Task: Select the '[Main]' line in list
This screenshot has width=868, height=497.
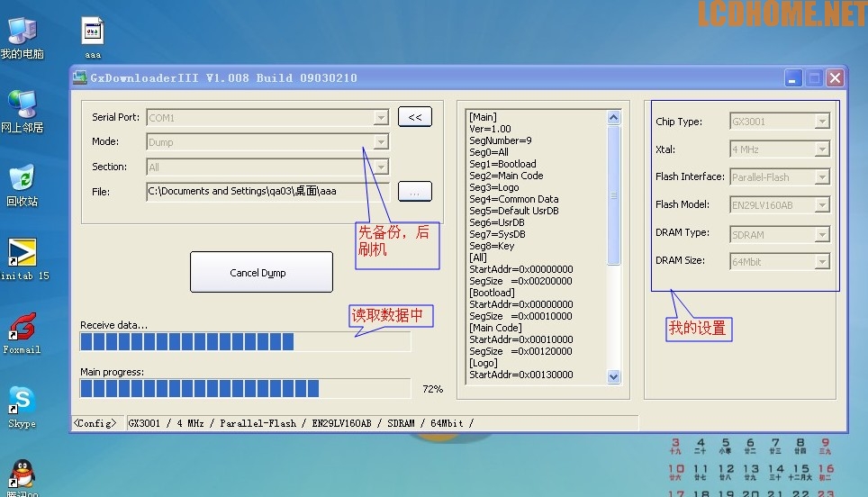Action: 483,117
